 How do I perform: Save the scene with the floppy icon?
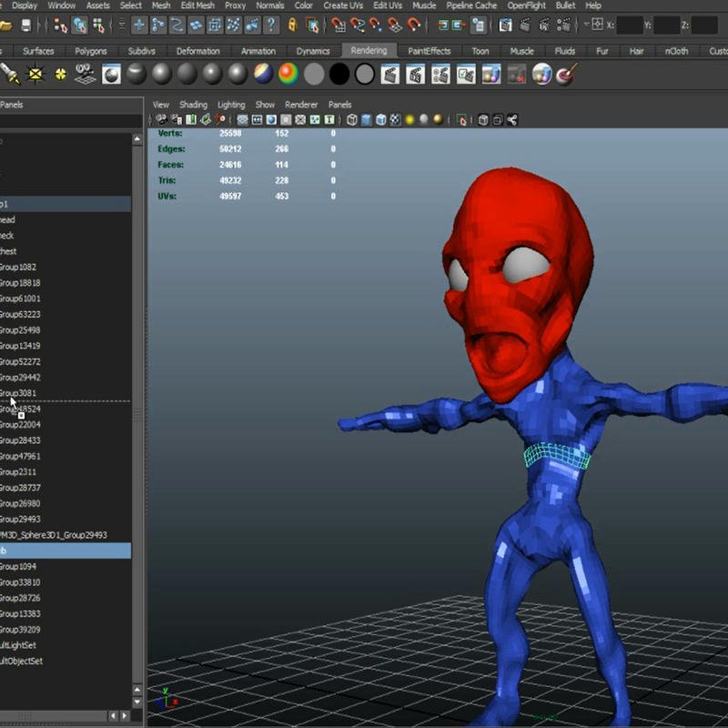(26, 25)
